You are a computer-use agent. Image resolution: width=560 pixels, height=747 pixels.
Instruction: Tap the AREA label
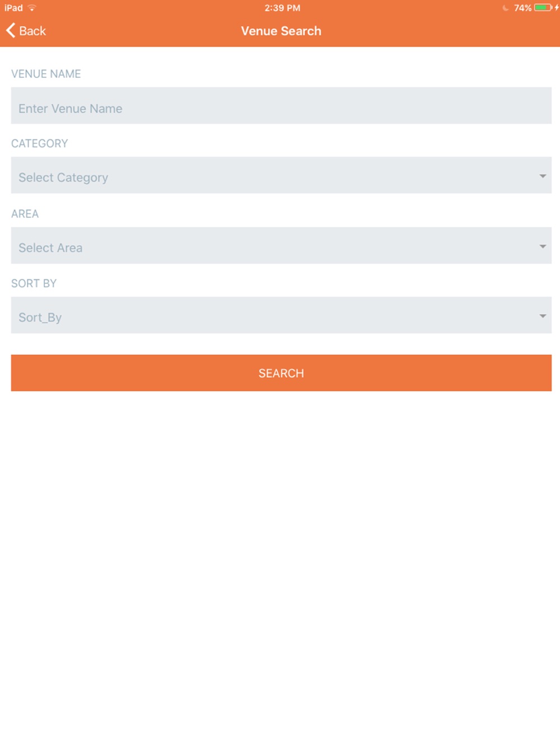pos(25,214)
